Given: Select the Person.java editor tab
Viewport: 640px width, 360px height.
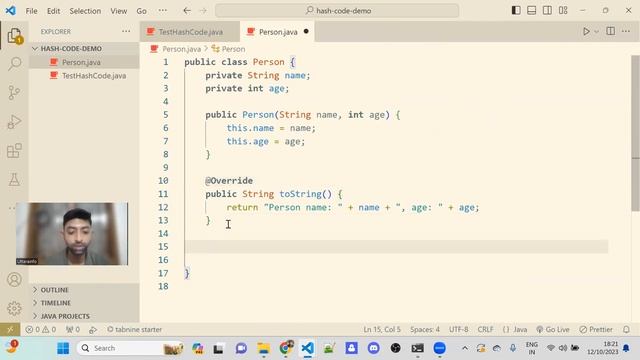Looking at the screenshot, I should point(278,32).
